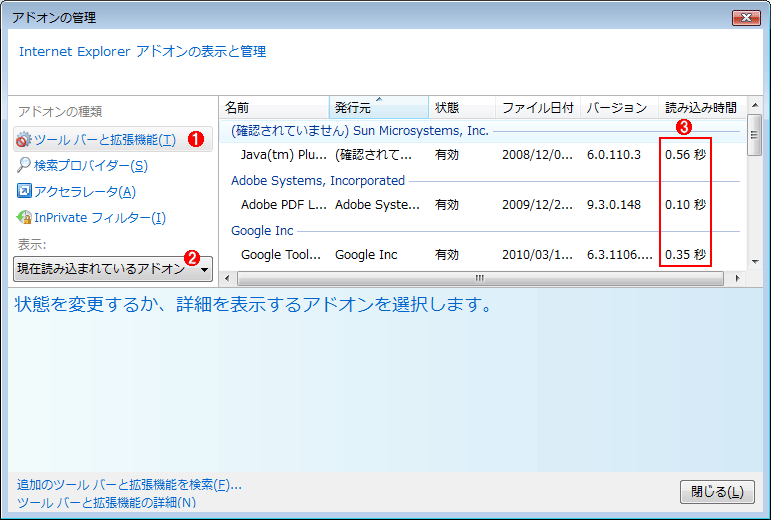The height and width of the screenshot is (520, 771).
Task: Select アクセラレータ(A) add-on type
Action: 85,191
